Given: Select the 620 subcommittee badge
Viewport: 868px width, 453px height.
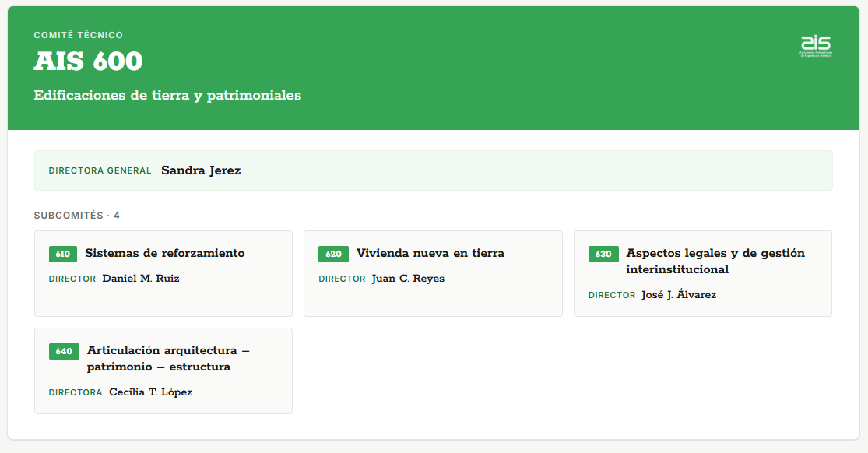Looking at the screenshot, I should pos(333,255).
